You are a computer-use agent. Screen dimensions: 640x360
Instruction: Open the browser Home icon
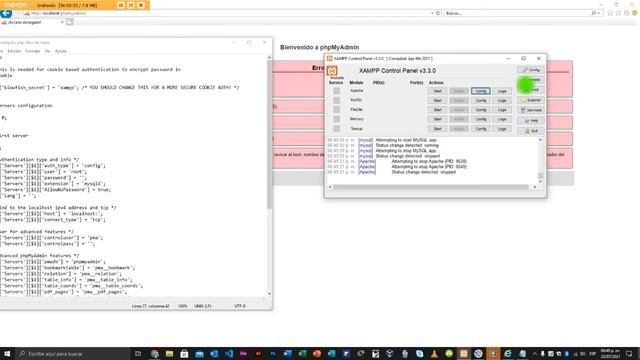point(610,13)
